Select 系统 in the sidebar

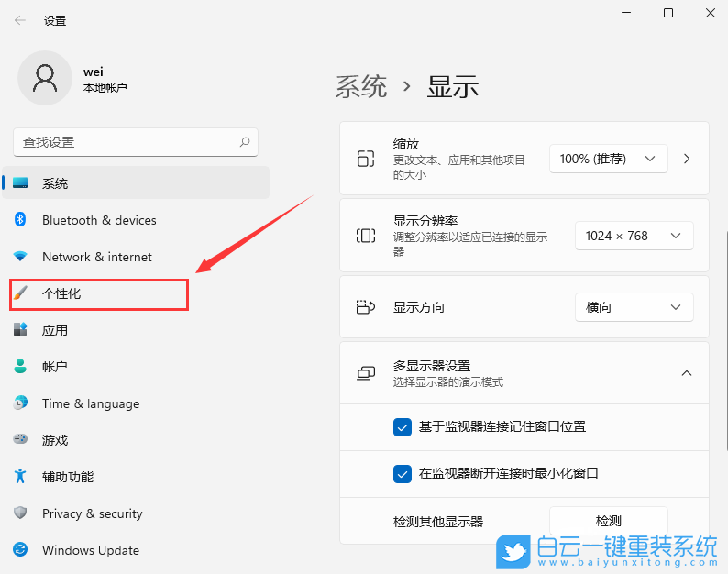(136, 183)
